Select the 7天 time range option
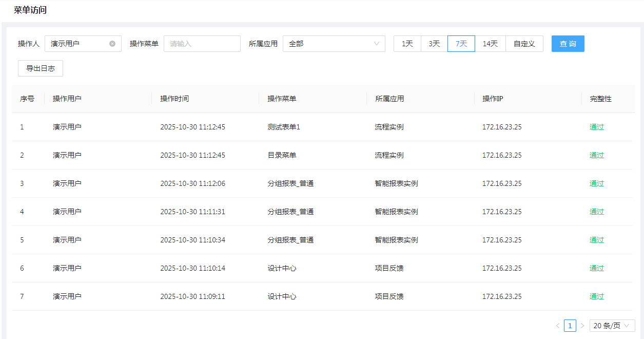 pyautogui.click(x=461, y=44)
